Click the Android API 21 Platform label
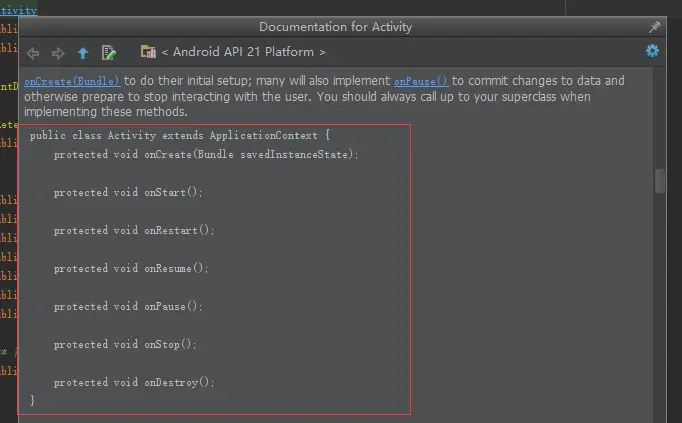 pyautogui.click(x=243, y=52)
